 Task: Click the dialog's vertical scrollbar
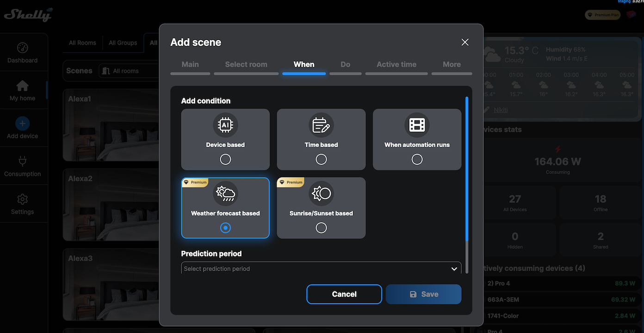(x=467, y=169)
